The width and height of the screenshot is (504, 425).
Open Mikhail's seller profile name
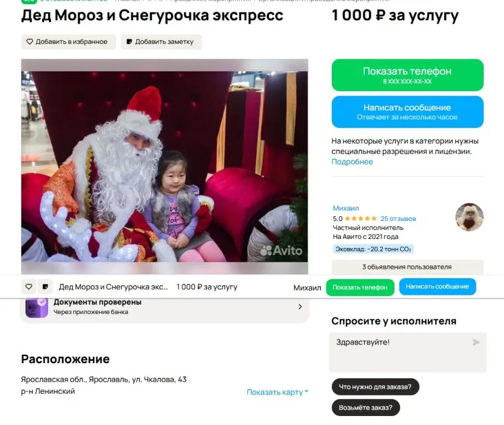point(346,208)
